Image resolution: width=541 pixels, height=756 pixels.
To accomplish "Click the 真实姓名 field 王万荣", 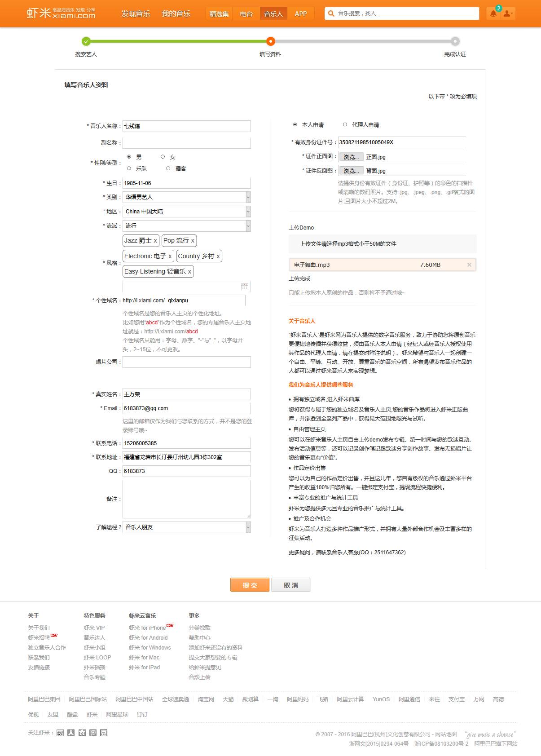I will click(187, 394).
